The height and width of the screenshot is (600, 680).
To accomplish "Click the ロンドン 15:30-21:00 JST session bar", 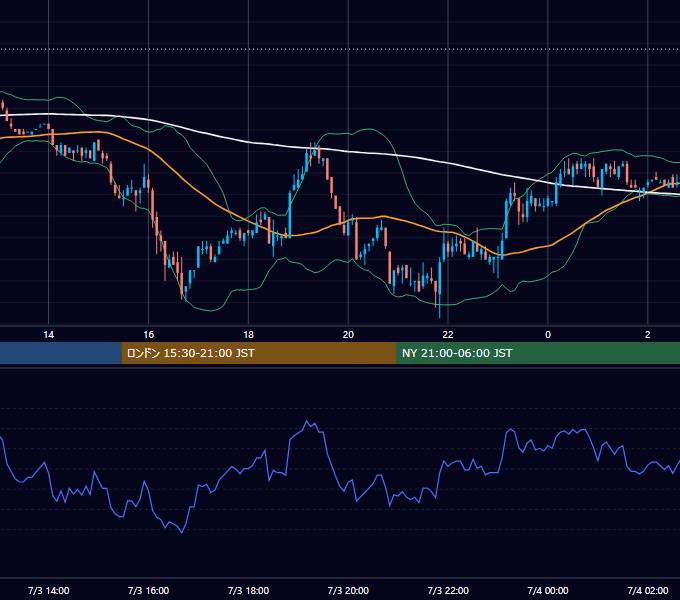I will tap(259, 353).
